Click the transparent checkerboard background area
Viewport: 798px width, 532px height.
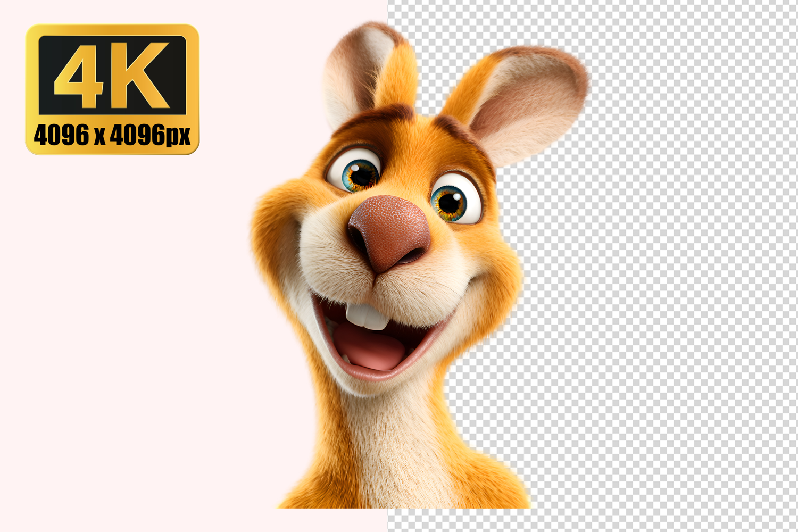click(x=665, y=293)
